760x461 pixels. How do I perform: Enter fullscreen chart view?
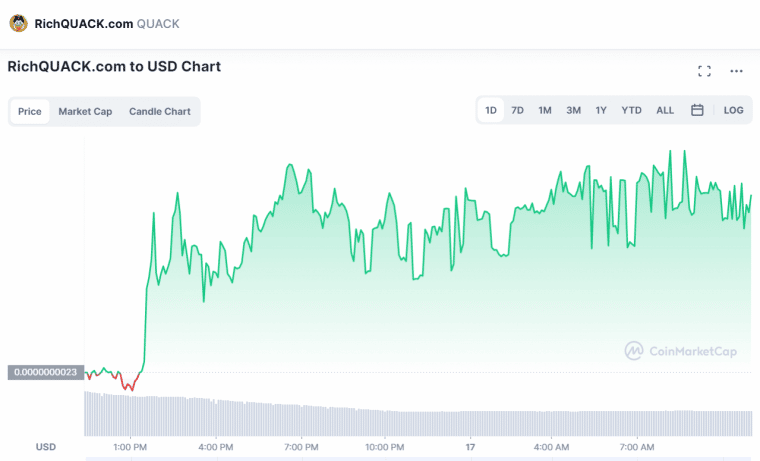(x=704, y=71)
